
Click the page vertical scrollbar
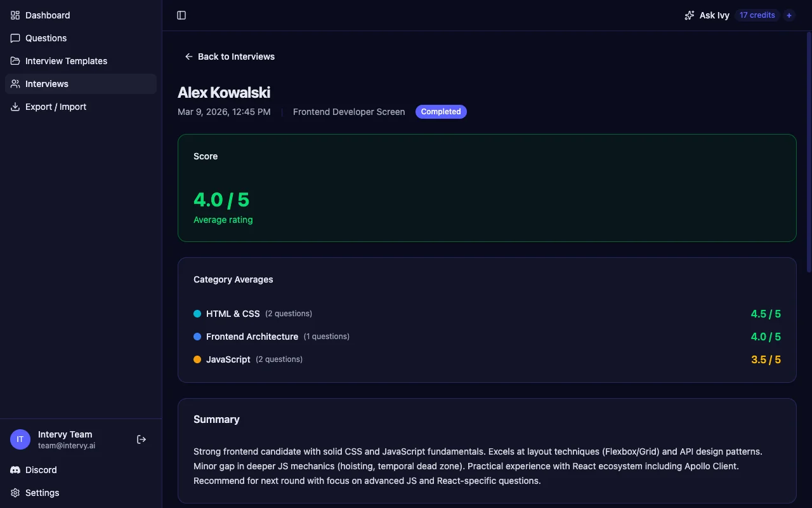pyautogui.click(x=809, y=152)
